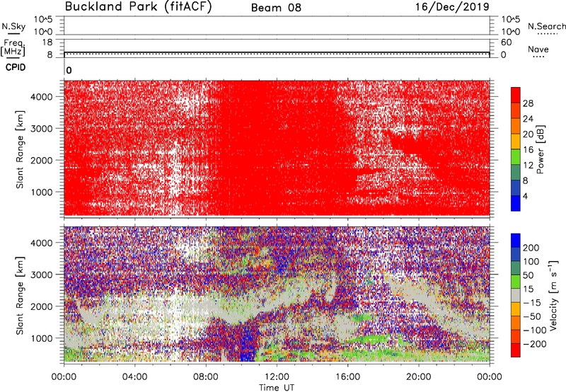Click the '18' frequency axis tick label
Viewport: 566px width, 392px height.
pos(47,42)
